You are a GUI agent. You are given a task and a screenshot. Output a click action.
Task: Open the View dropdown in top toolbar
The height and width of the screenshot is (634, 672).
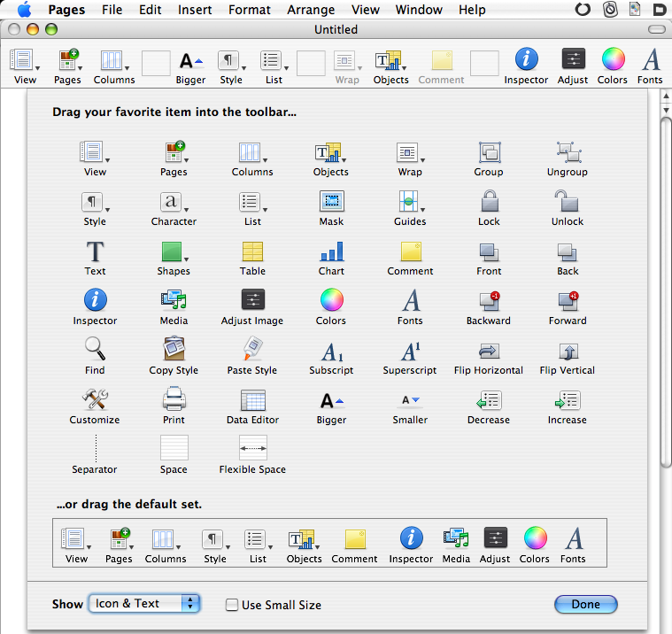coord(25,66)
